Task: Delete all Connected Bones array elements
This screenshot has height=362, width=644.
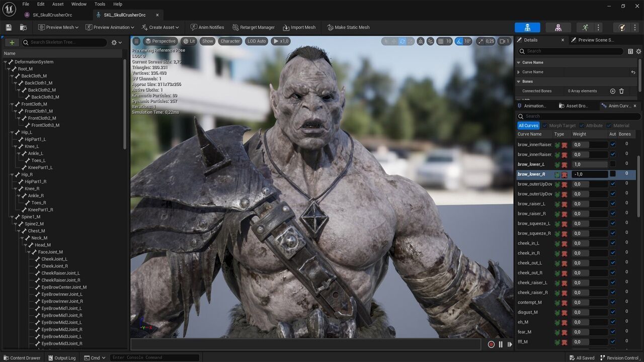Action: coord(621,91)
